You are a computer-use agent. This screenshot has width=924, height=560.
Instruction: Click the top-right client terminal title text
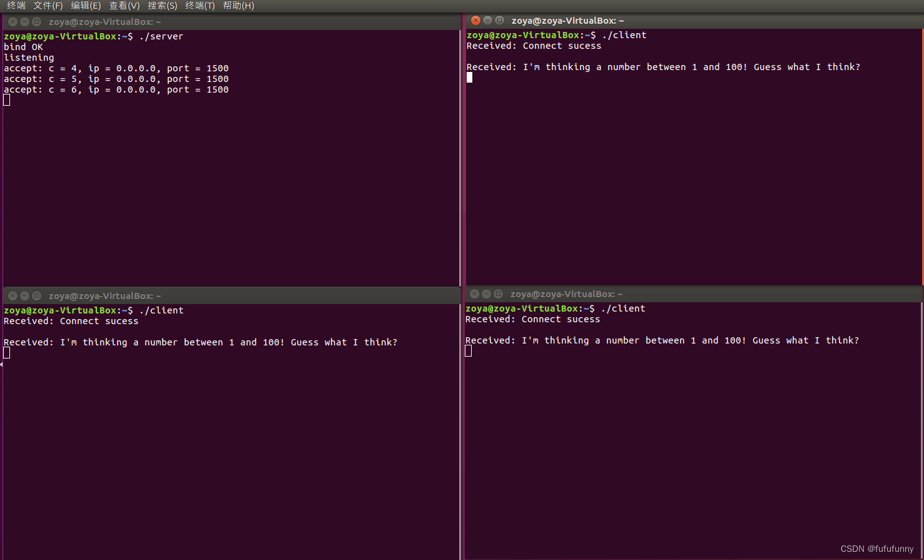tap(567, 21)
